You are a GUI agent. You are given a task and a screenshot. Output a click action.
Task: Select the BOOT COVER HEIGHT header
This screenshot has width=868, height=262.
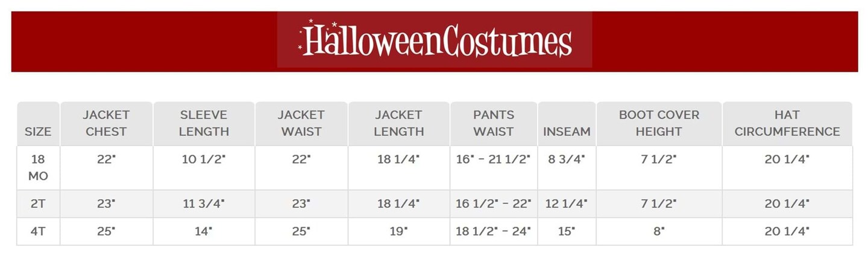pos(659,123)
